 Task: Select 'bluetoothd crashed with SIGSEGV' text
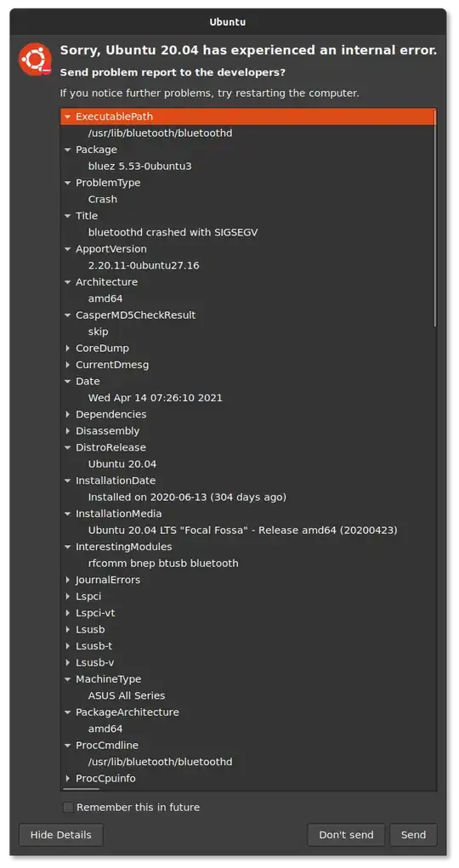173,232
